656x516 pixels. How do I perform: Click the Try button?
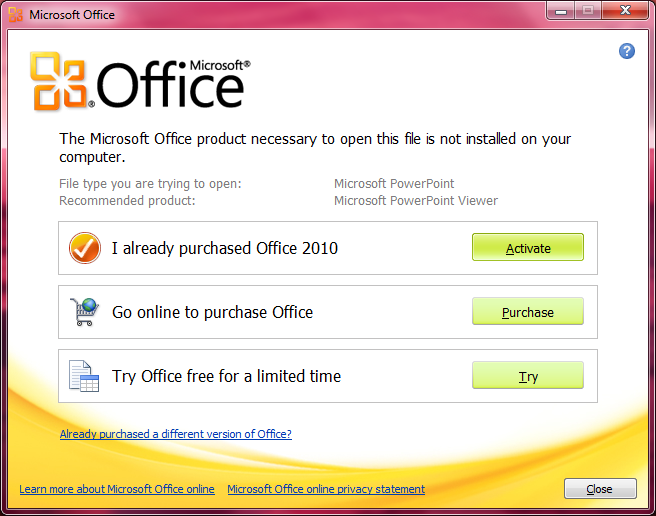point(528,375)
